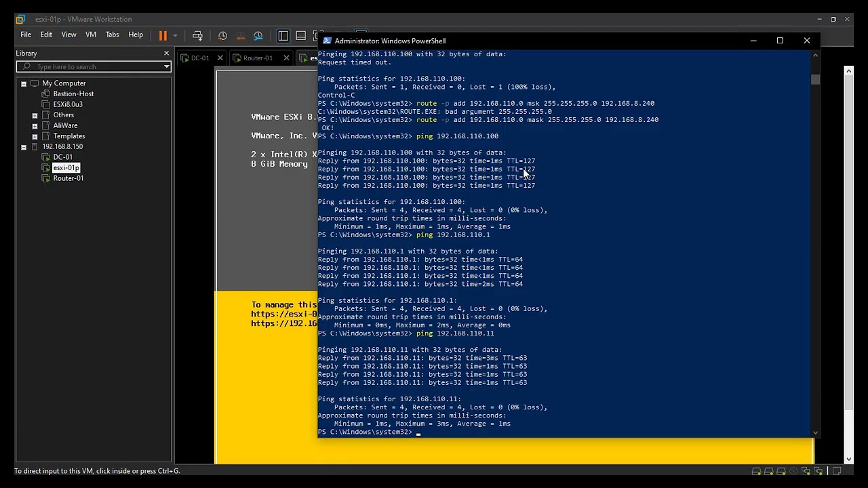868x488 pixels.
Task: Open the File menu
Action: (x=26, y=35)
